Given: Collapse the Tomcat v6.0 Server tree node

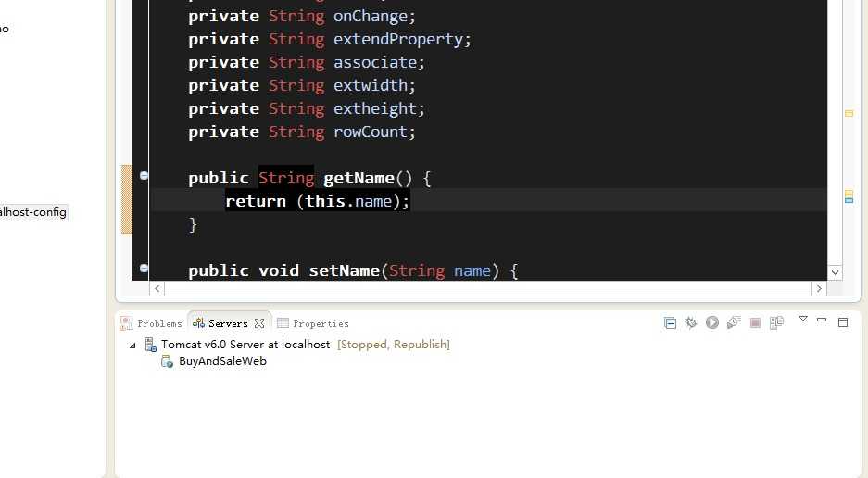Looking at the screenshot, I should [x=132, y=346].
